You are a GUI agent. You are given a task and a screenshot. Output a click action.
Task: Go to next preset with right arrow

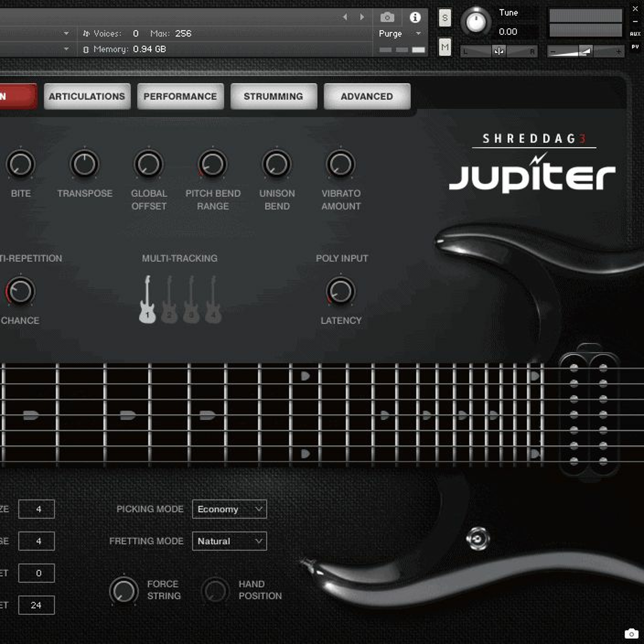pyautogui.click(x=362, y=17)
